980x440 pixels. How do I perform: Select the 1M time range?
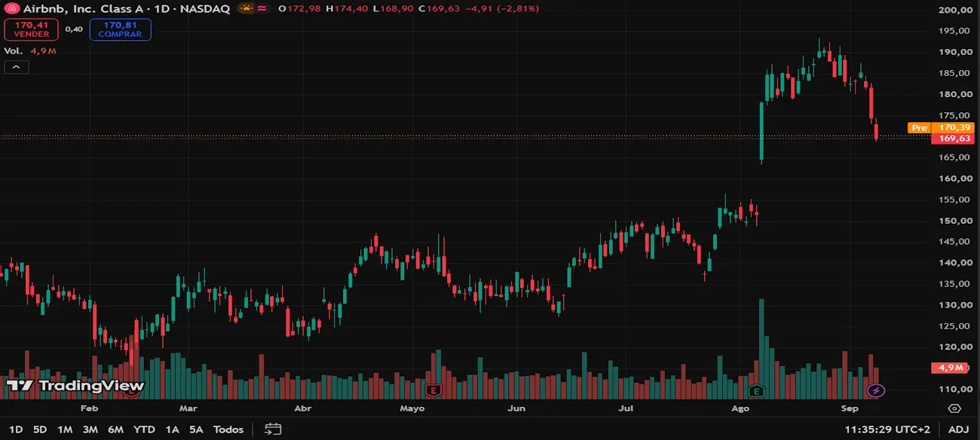(x=65, y=429)
